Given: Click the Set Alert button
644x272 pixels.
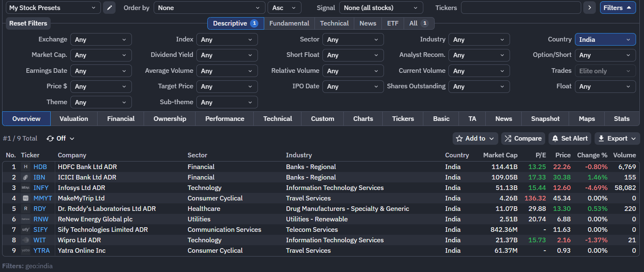Looking at the screenshot, I should (x=570, y=139).
